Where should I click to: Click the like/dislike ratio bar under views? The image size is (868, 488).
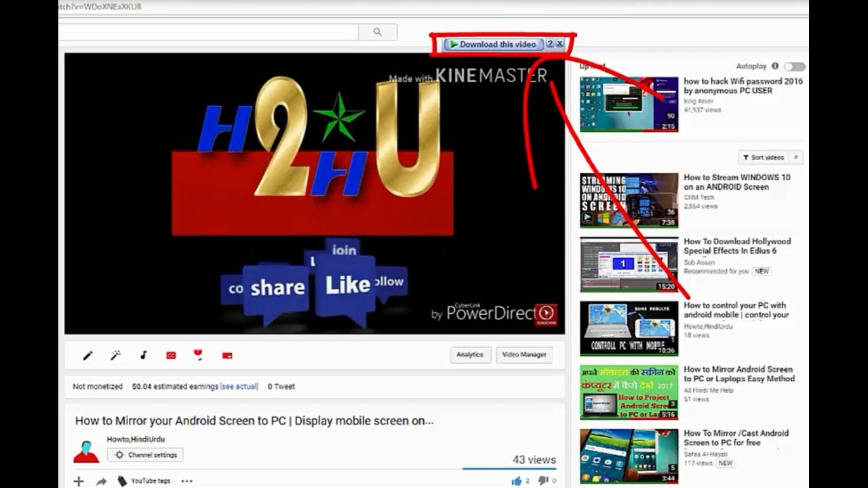tap(509, 468)
